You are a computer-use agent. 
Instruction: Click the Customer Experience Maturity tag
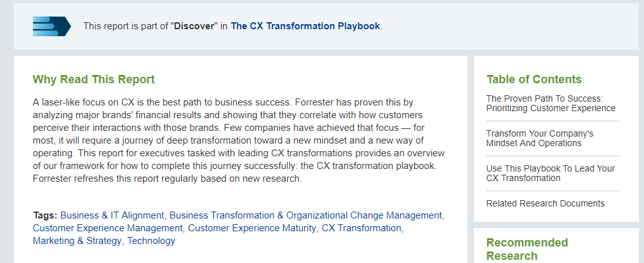[252, 228]
